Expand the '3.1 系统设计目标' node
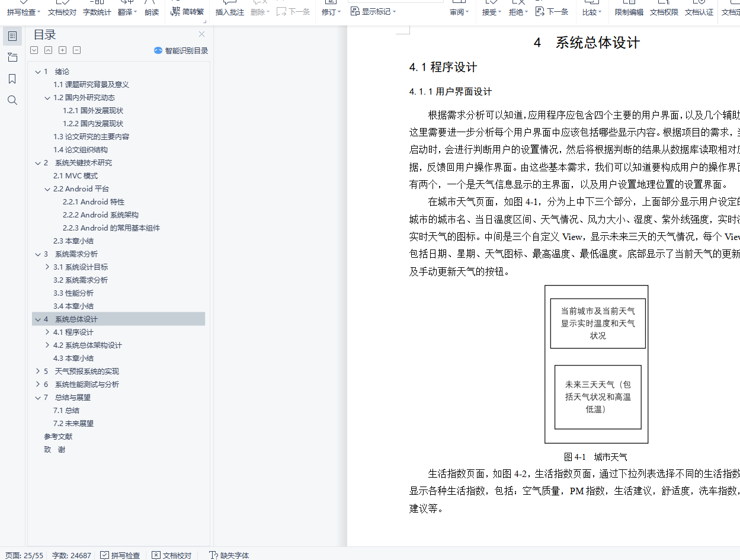Screen dimensions: 740x560 [x=47, y=267]
